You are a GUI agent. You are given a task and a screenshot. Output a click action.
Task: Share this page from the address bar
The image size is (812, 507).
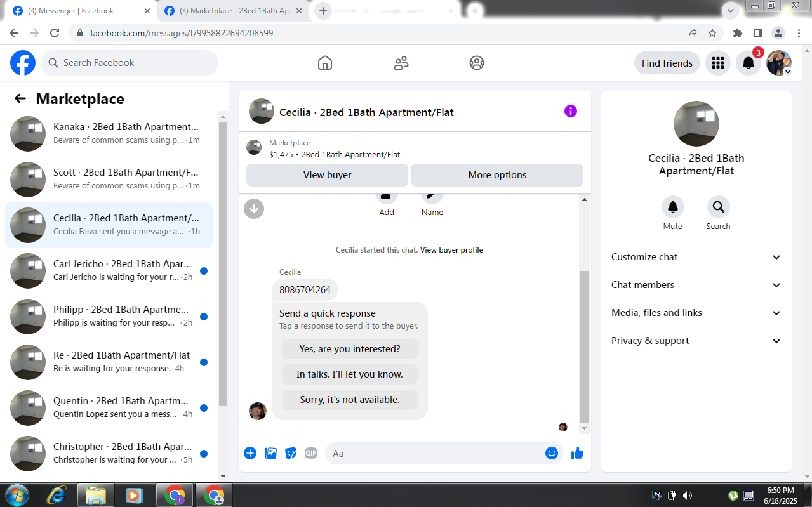pos(692,33)
